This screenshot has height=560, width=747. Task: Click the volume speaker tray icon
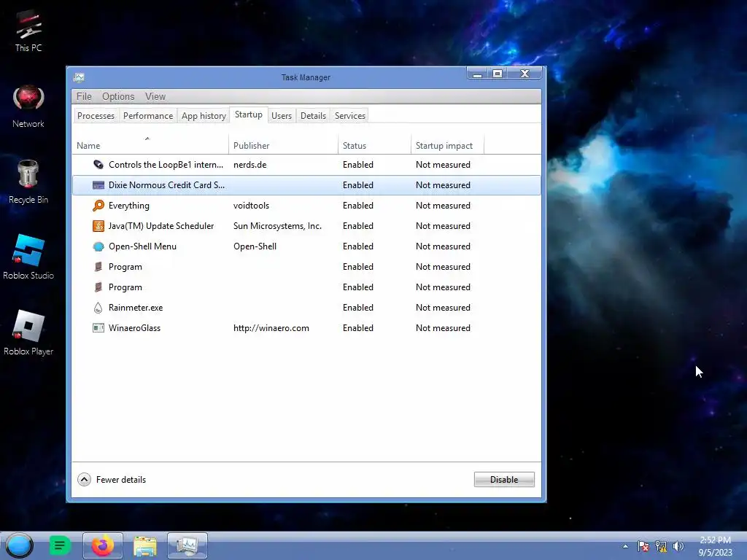678,546
